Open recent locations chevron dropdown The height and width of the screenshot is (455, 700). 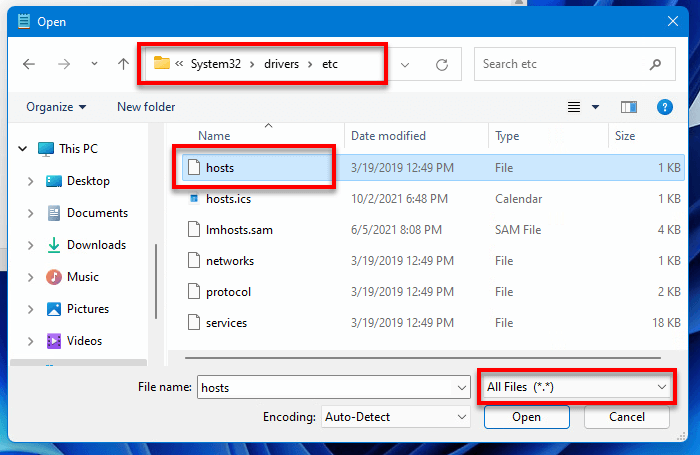pyautogui.click(x=94, y=64)
